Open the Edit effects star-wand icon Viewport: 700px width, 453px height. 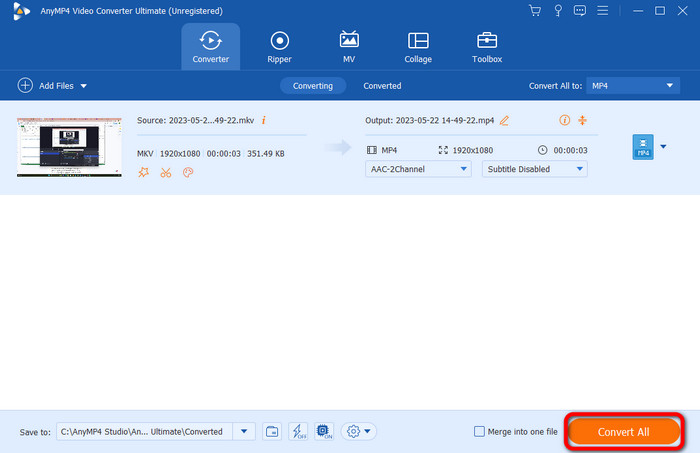pyautogui.click(x=143, y=172)
